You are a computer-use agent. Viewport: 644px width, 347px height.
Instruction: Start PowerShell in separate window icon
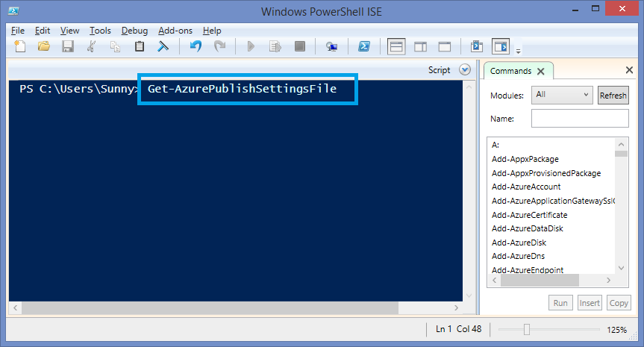364,46
